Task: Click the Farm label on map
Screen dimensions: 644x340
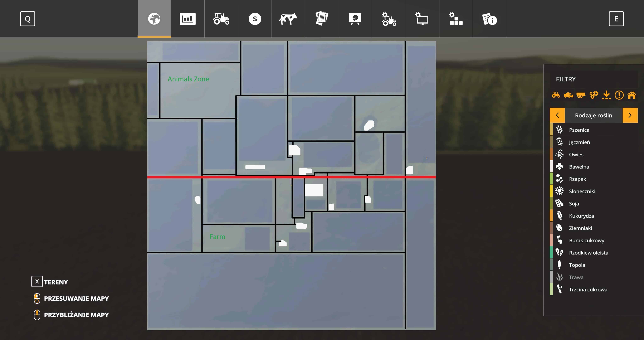Action: (x=217, y=237)
